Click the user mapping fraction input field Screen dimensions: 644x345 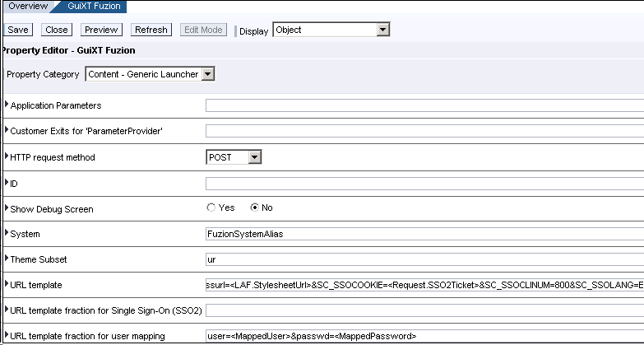424,336
